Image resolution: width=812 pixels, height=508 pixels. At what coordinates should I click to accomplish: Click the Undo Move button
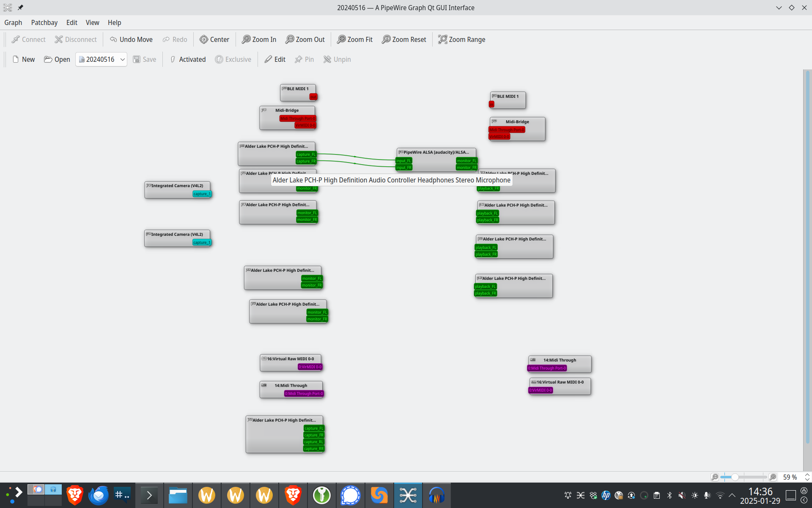[x=131, y=39]
